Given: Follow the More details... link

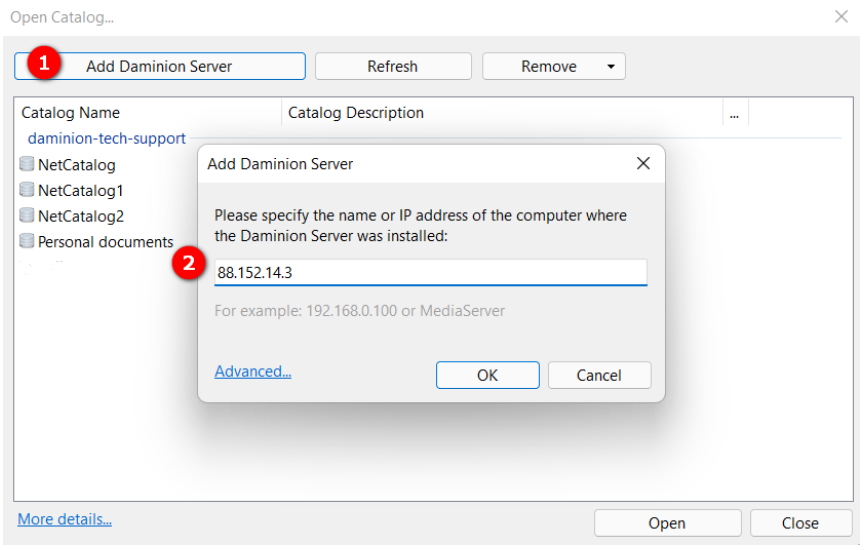Looking at the screenshot, I should (65, 520).
